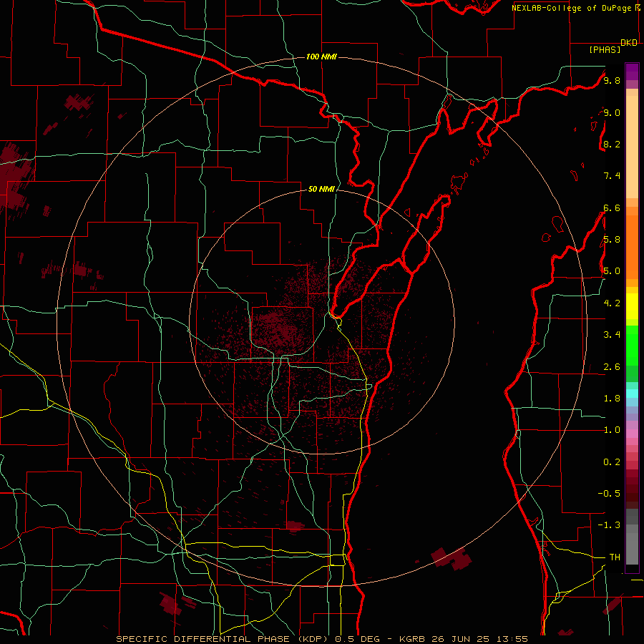The height and width of the screenshot is (644, 644).
Task: Click the 5.8 legend value
Action: click(x=612, y=240)
